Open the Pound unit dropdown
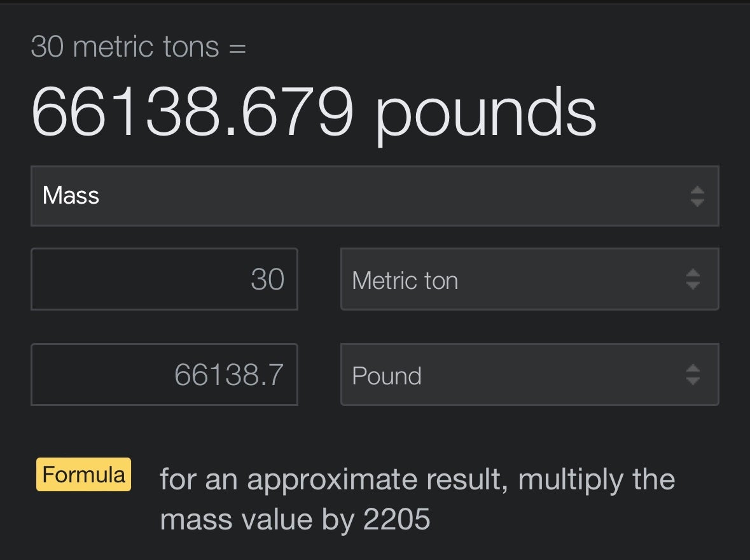 (529, 375)
